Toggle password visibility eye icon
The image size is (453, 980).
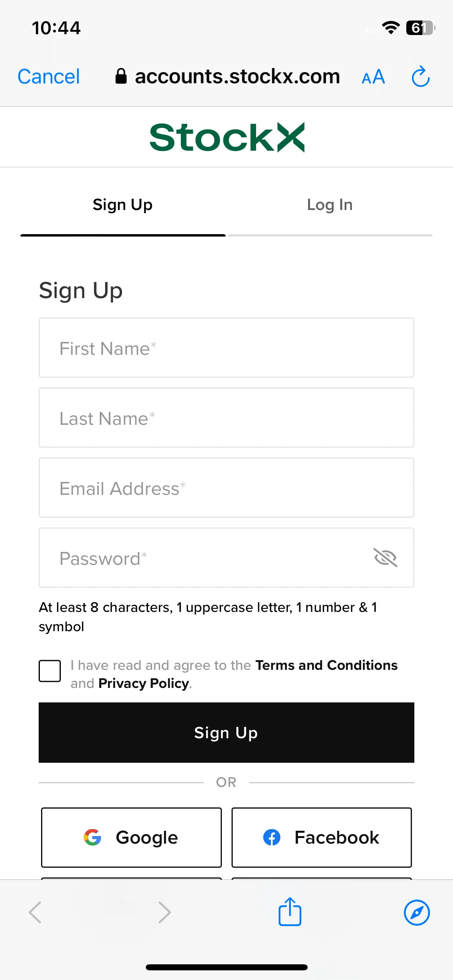tap(385, 558)
